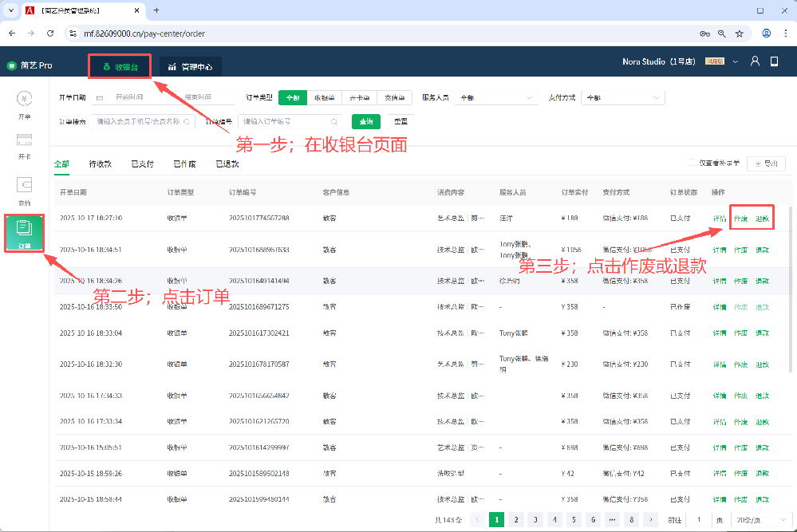The width and height of the screenshot is (797, 532).
Task: Click the user profile icon in header
Action: (755, 62)
